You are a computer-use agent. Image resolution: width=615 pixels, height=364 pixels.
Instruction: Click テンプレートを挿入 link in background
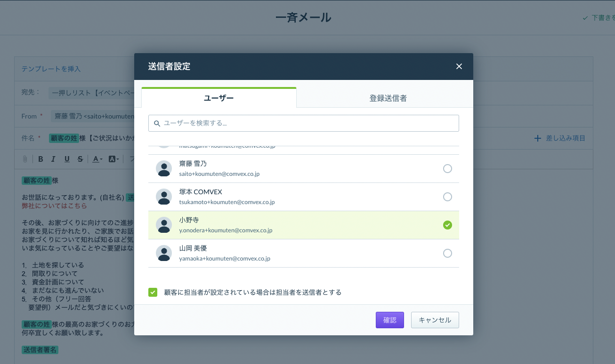tap(51, 69)
